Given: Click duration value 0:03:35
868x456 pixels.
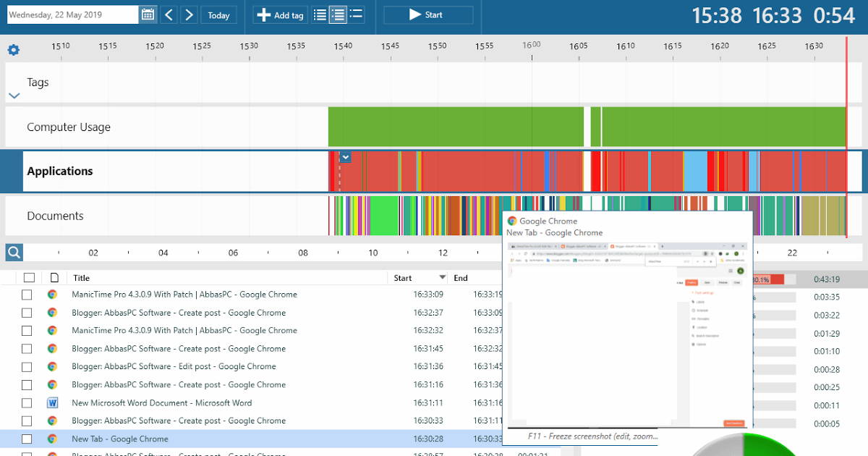Looking at the screenshot, I should [x=827, y=297].
